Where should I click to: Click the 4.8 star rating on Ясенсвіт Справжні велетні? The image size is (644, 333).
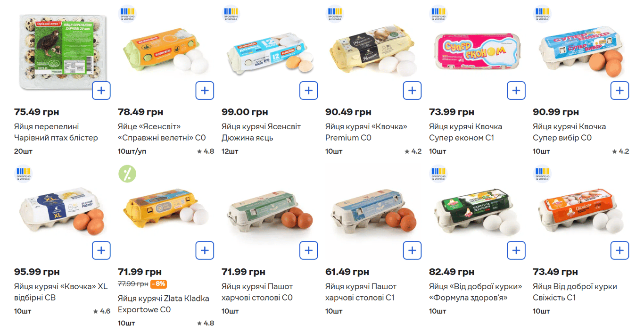coord(206,151)
